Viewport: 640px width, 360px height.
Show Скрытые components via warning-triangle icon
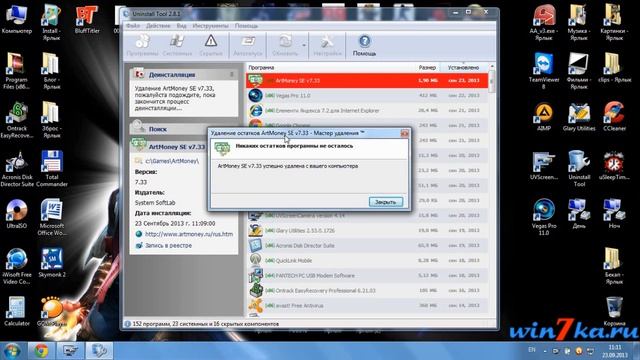click(x=211, y=45)
